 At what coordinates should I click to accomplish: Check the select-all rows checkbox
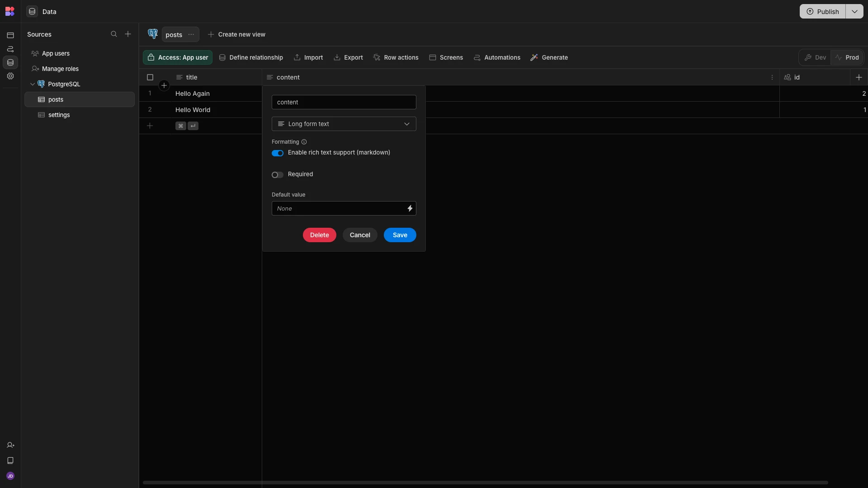pos(150,77)
